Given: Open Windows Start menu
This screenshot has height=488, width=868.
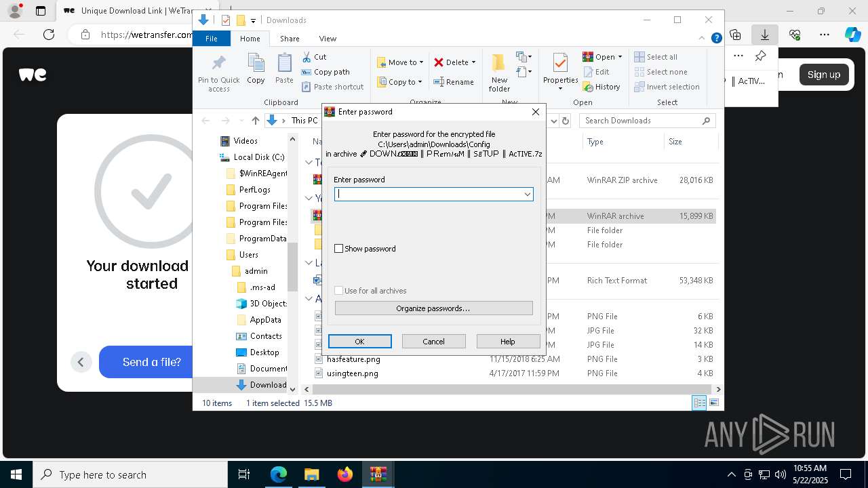Looking at the screenshot, I should 16,474.
